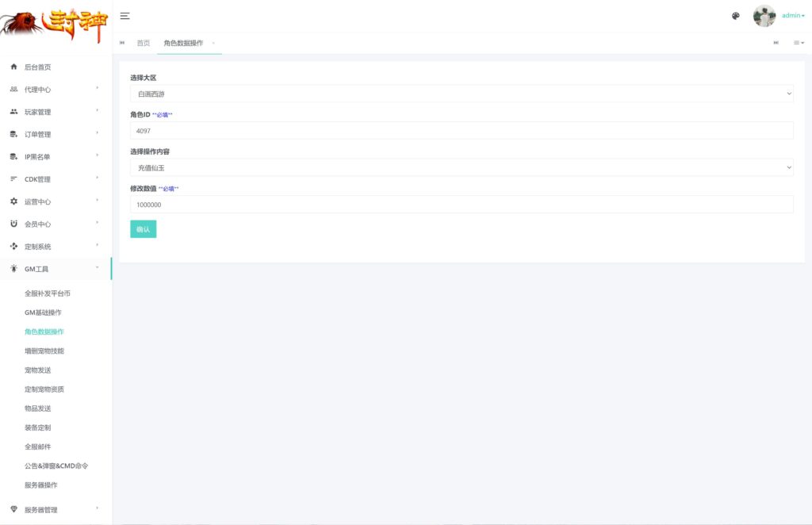Open the 物品发送 submenu link
The height and width of the screenshot is (525, 812).
[x=38, y=408]
